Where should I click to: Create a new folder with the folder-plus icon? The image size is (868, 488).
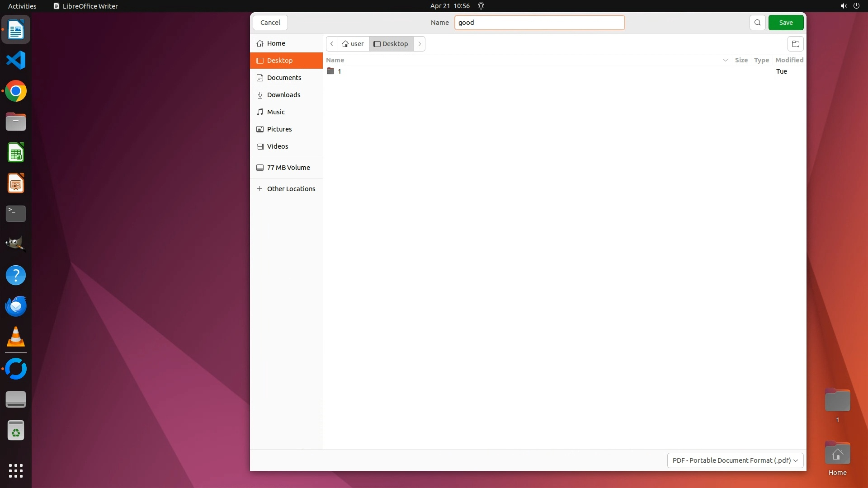pos(795,44)
